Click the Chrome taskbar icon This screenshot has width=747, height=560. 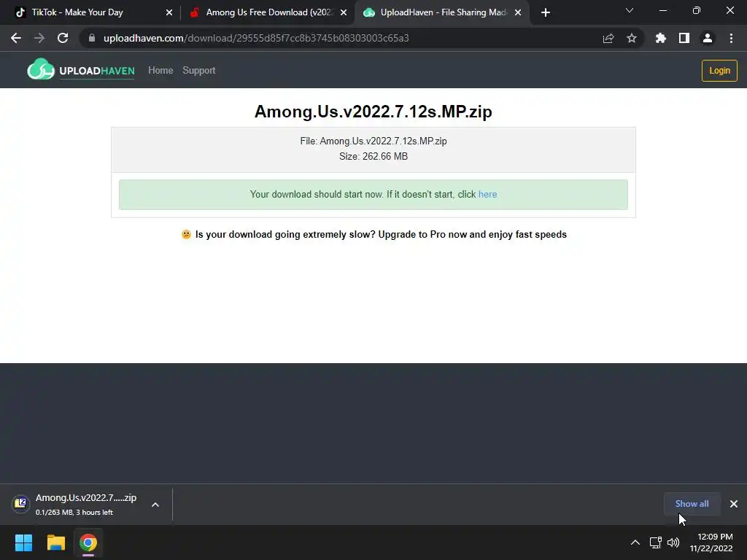(x=88, y=542)
